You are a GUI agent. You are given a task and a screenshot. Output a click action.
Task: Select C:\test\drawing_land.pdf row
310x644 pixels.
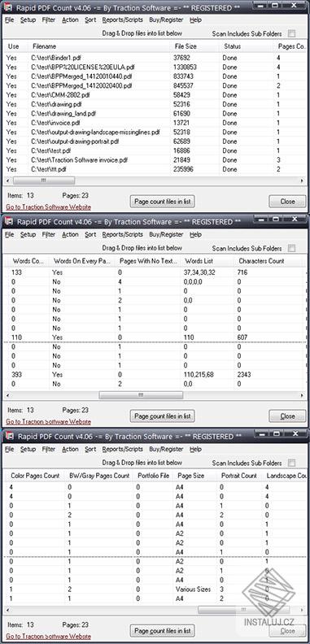point(154,114)
